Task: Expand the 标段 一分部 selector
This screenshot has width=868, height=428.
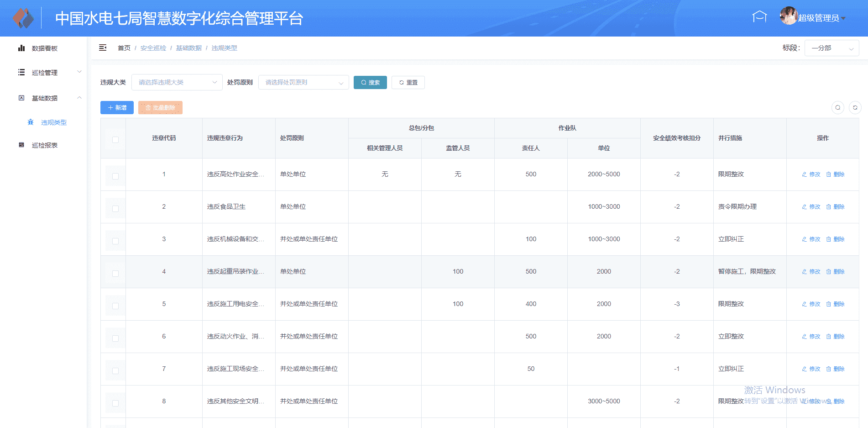Action: pos(831,48)
